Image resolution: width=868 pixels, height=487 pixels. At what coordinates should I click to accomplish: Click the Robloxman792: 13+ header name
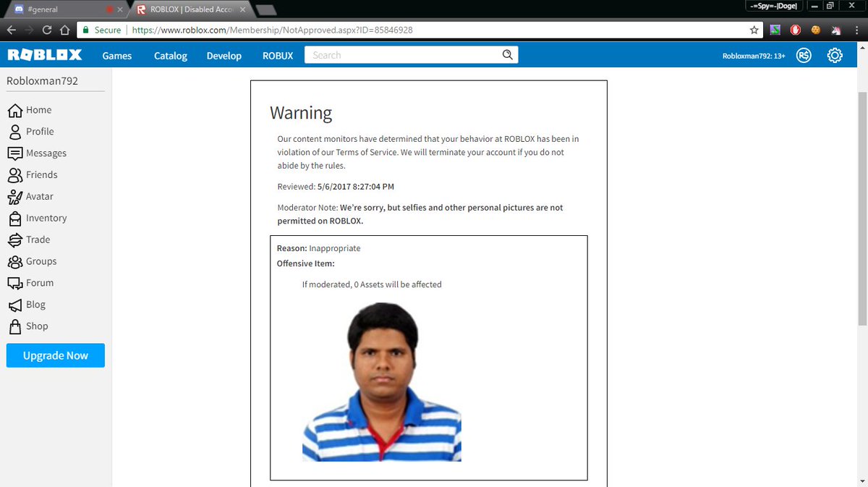pos(754,56)
